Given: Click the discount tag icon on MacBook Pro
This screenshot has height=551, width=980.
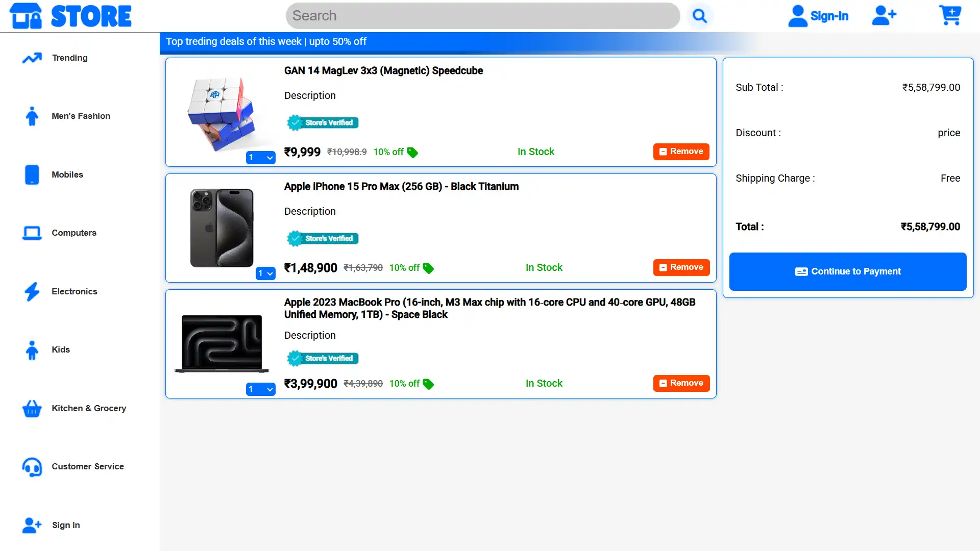Looking at the screenshot, I should pos(428,384).
